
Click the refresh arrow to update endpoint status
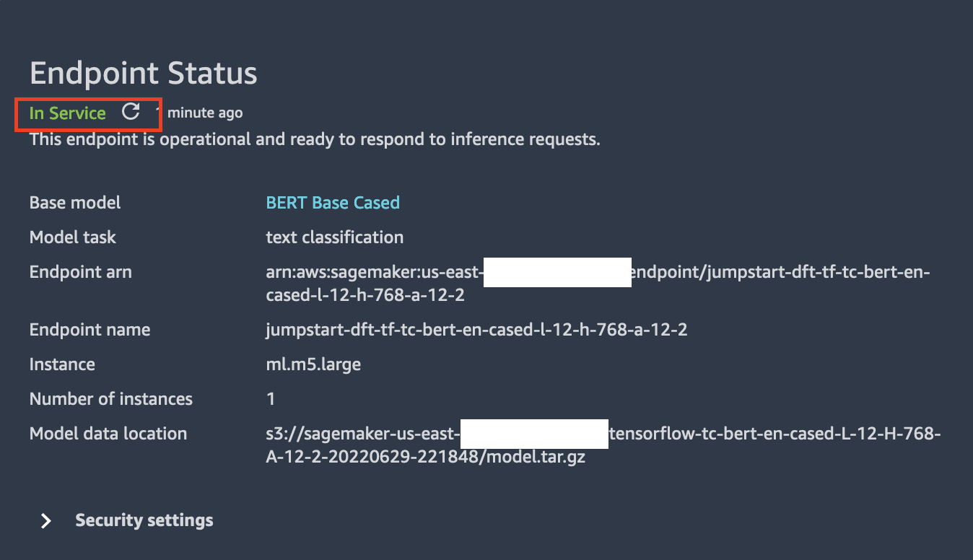coord(130,112)
